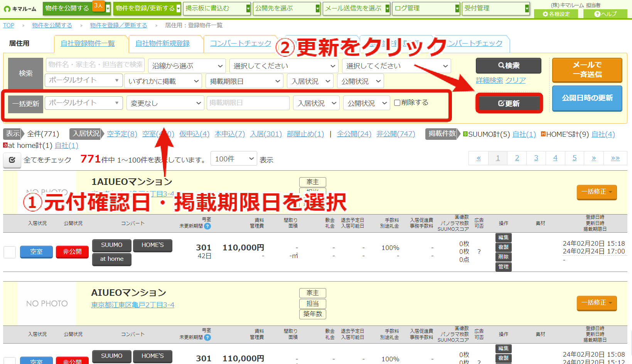Screen dimensions: 632x364
Task: Go to page 2 of results
Action: pyautogui.click(x=517, y=158)
